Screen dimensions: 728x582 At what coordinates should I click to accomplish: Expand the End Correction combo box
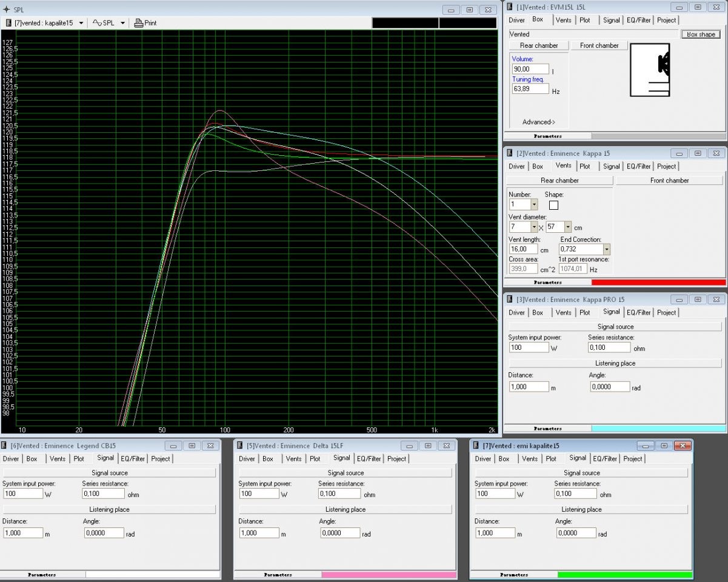(x=606, y=249)
